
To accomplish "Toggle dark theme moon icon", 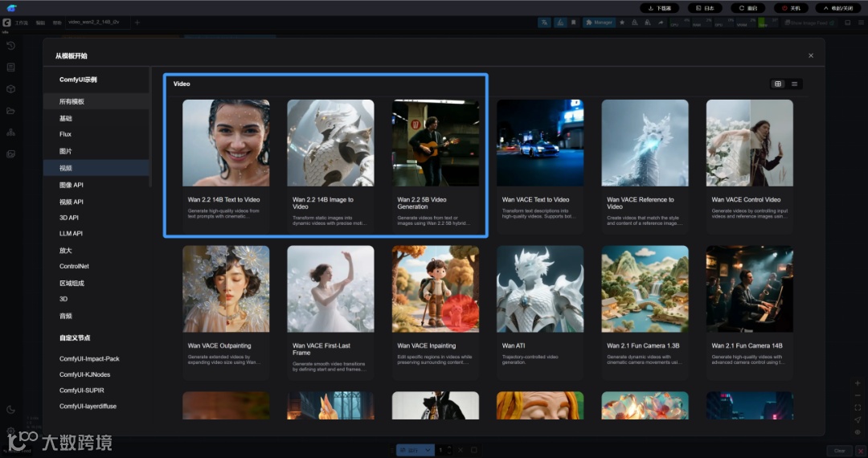I will [10, 410].
